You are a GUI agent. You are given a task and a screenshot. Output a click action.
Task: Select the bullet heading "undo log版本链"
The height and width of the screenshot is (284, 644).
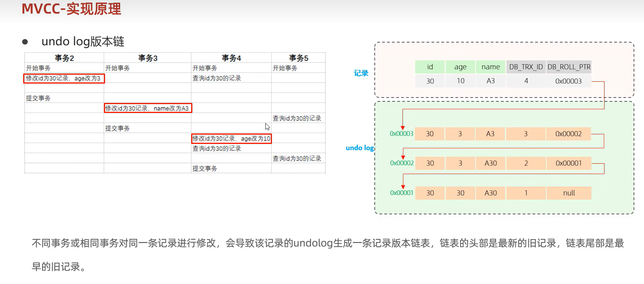point(83,41)
